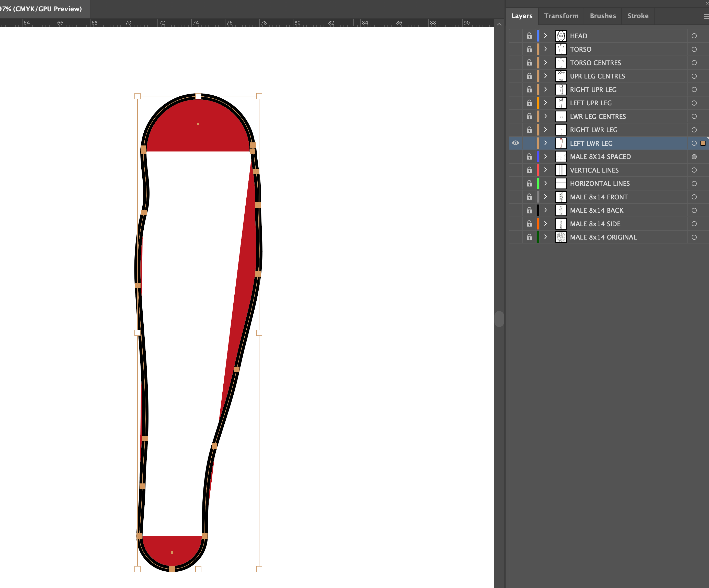This screenshot has height=588, width=709.
Task: Click the target circle for HEAD layer
Action: pyautogui.click(x=694, y=36)
